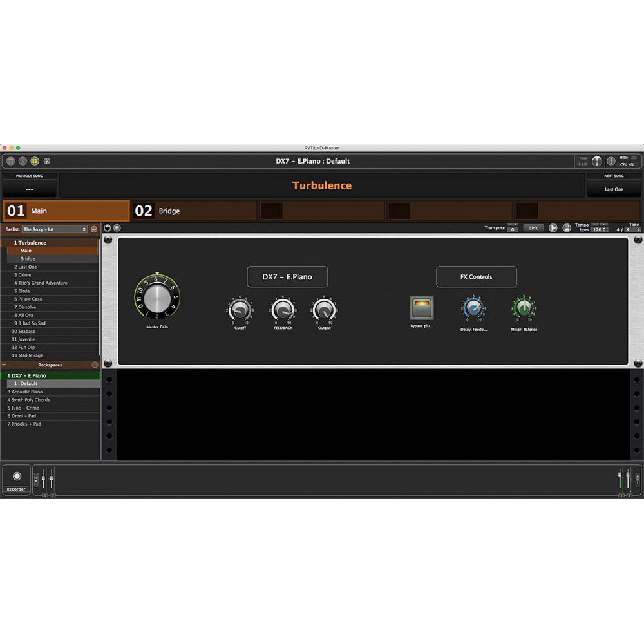The image size is (644, 644).
Task: Click the Last One next song button
Action: point(614,189)
